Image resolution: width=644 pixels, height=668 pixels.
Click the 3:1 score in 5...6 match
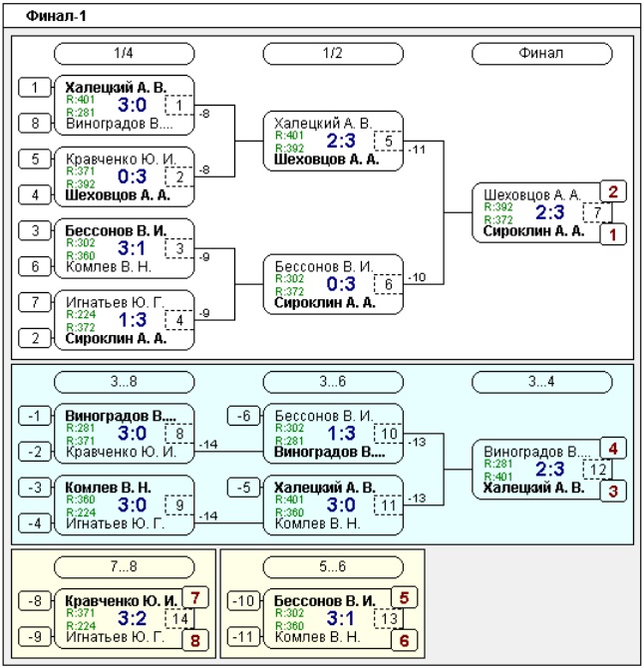click(x=341, y=618)
